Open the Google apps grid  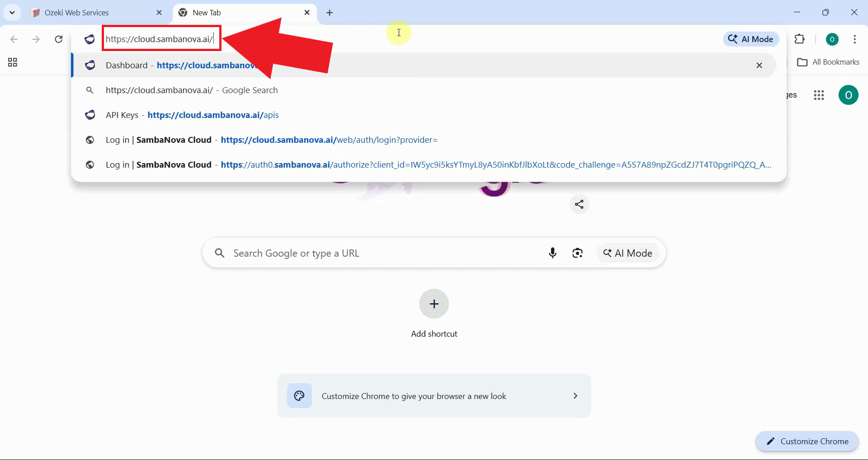(819, 95)
